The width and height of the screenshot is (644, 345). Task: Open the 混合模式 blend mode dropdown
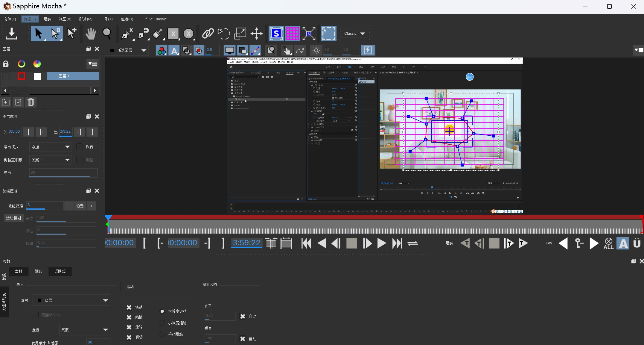coord(51,147)
